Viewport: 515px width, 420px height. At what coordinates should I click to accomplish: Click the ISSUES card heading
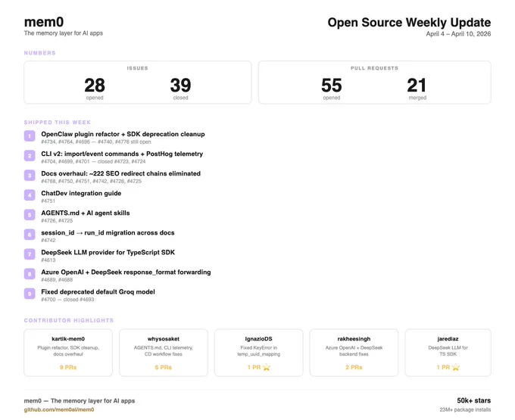click(138, 68)
